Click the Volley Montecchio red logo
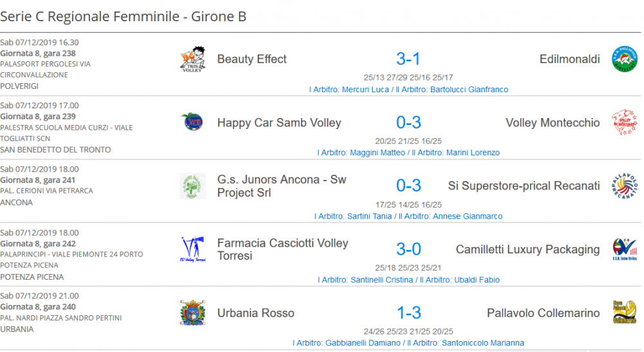Viewport: 644px width, 352px height. (x=624, y=122)
